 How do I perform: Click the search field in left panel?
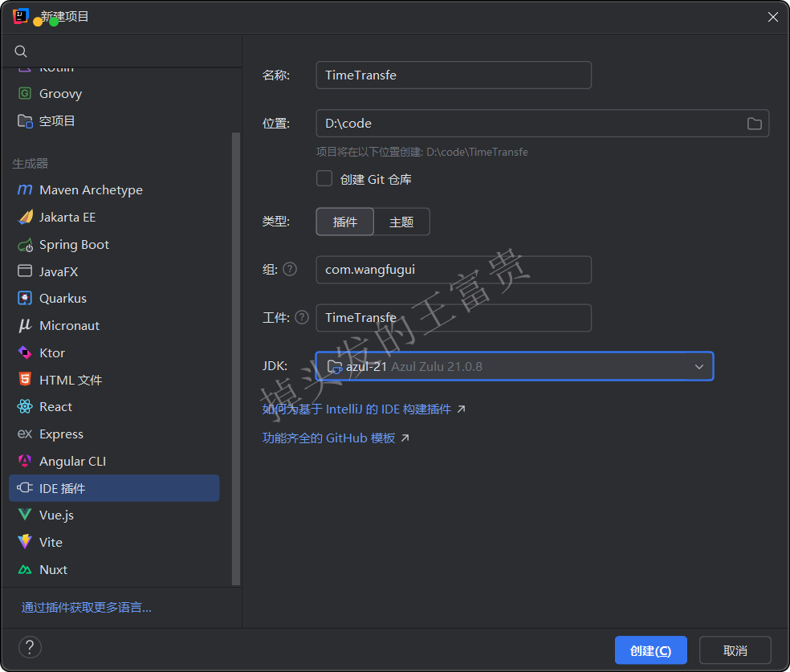click(121, 51)
